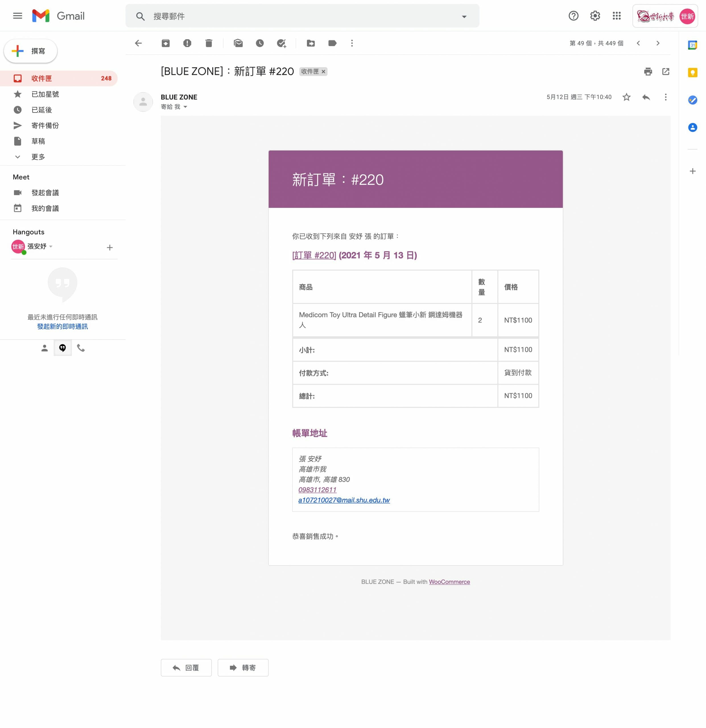Show recipient details next to 寄給 我
Viewport: 706px width, 728px height.
pyautogui.click(x=185, y=107)
